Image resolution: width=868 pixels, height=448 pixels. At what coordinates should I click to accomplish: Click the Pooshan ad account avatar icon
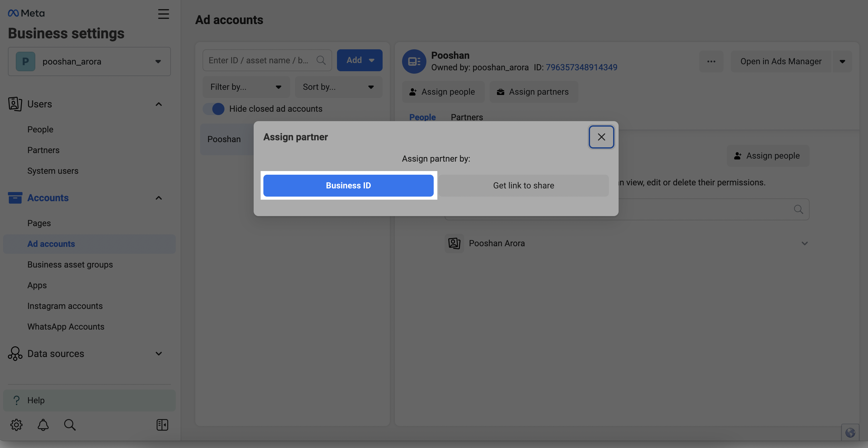pos(414,61)
